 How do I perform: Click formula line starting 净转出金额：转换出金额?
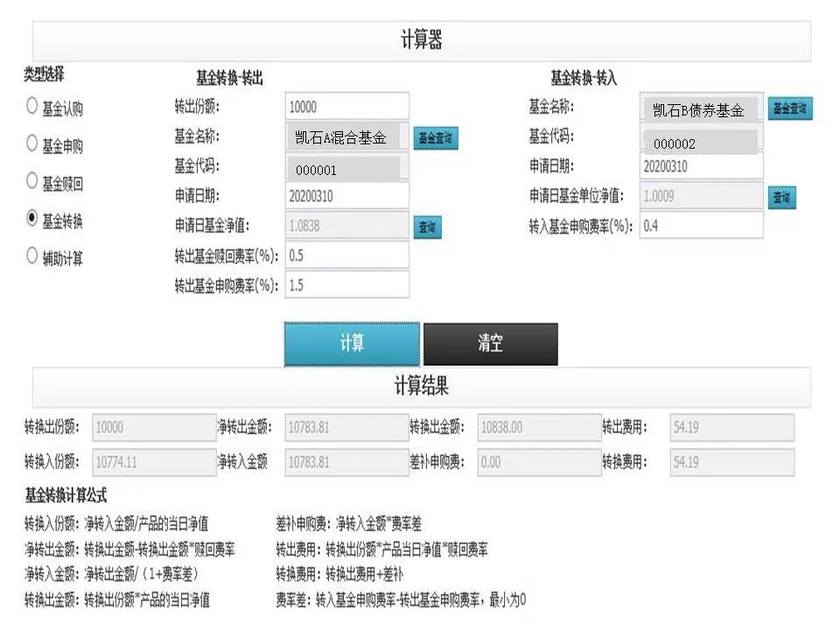tap(129, 549)
